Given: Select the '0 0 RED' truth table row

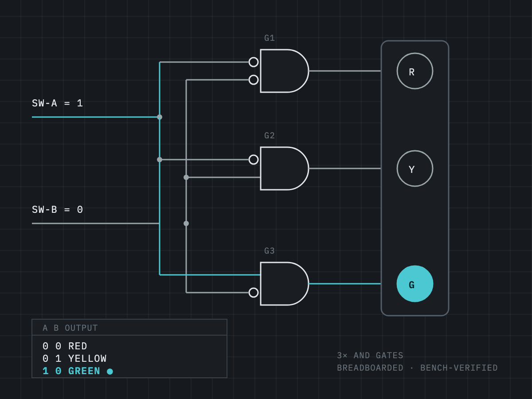Looking at the screenshot, I should point(65,346).
